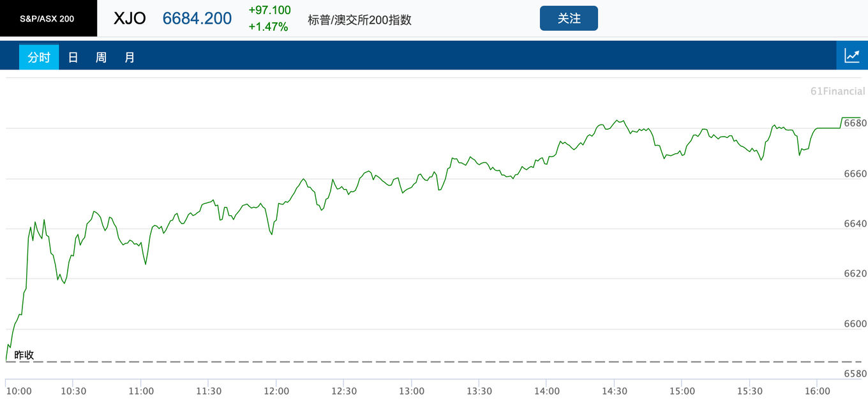The image size is (868, 403).
Task: Switch to the 日 daily chart tab
Action: click(73, 57)
